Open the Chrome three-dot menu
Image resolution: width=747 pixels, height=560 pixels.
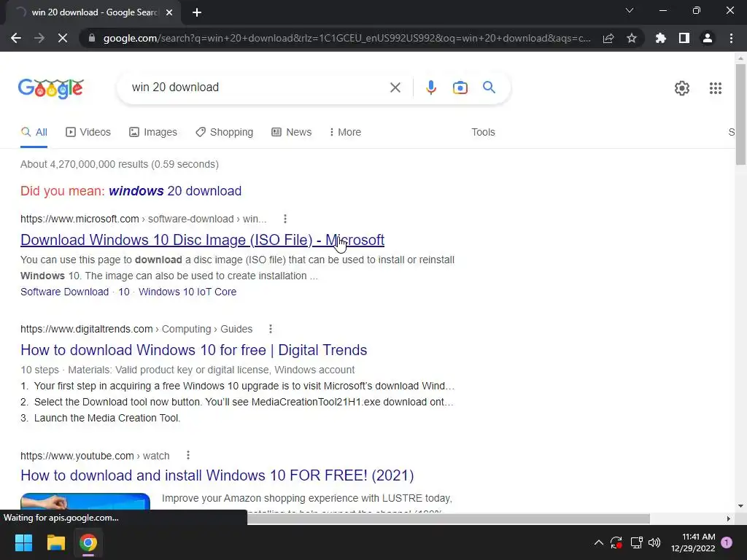(x=731, y=38)
